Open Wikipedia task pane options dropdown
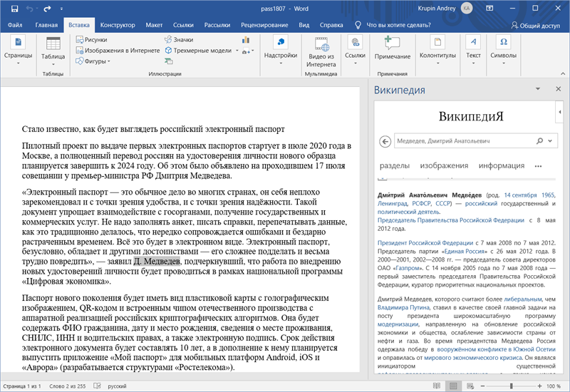Viewport: 570px width, 392px height. coord(538,90)
